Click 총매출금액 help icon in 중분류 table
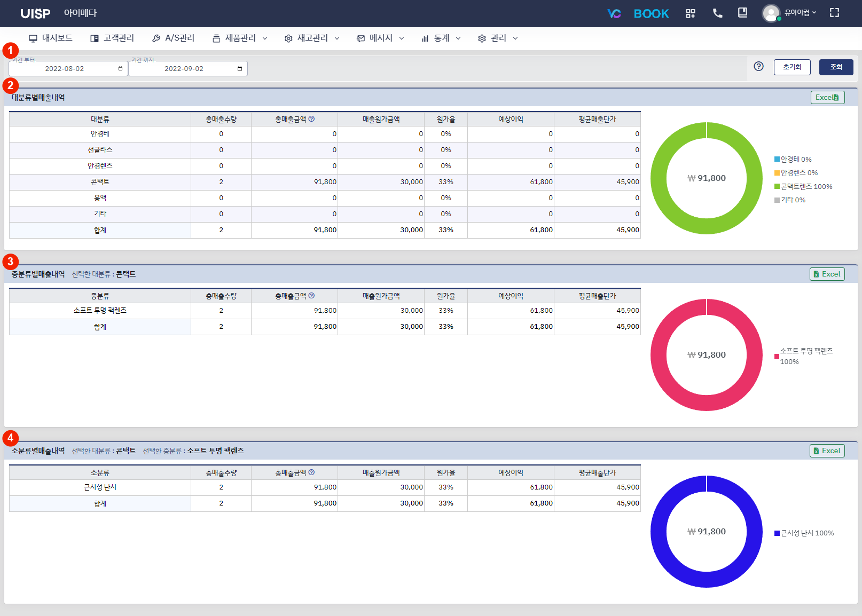 point(311,296)
